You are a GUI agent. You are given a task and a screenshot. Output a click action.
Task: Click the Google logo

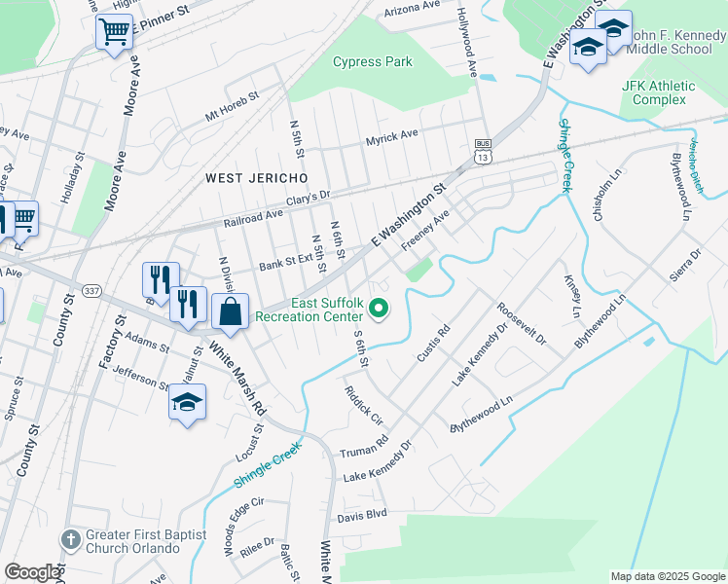(32, 572)
